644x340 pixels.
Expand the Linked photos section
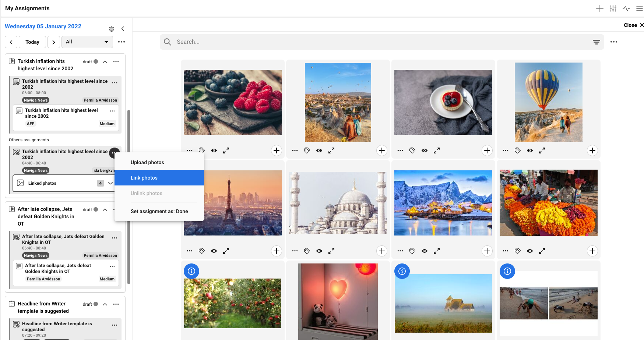pyautogui.click(x=110, y=183)
